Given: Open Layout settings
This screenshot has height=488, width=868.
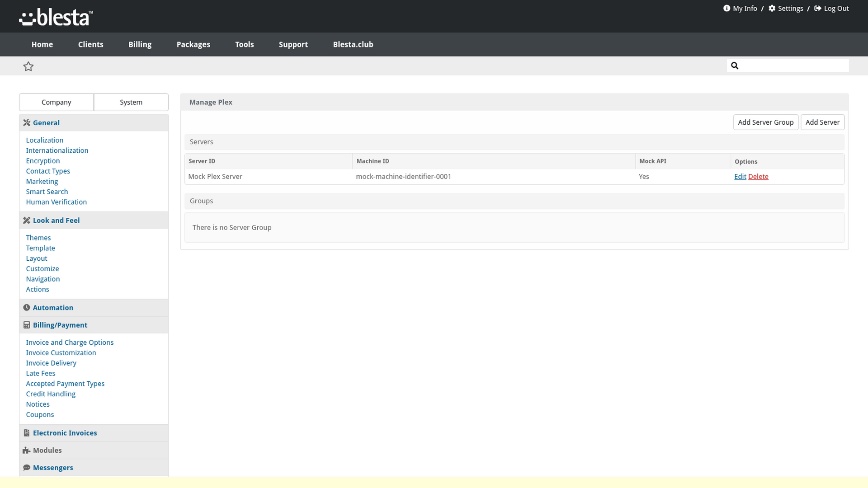Looking at the screenshot, I should (x=37, y=258).
